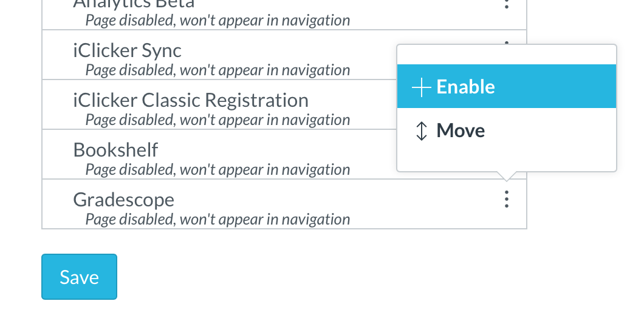Click the Gradescope navigation item label

(x=123, y=199)
